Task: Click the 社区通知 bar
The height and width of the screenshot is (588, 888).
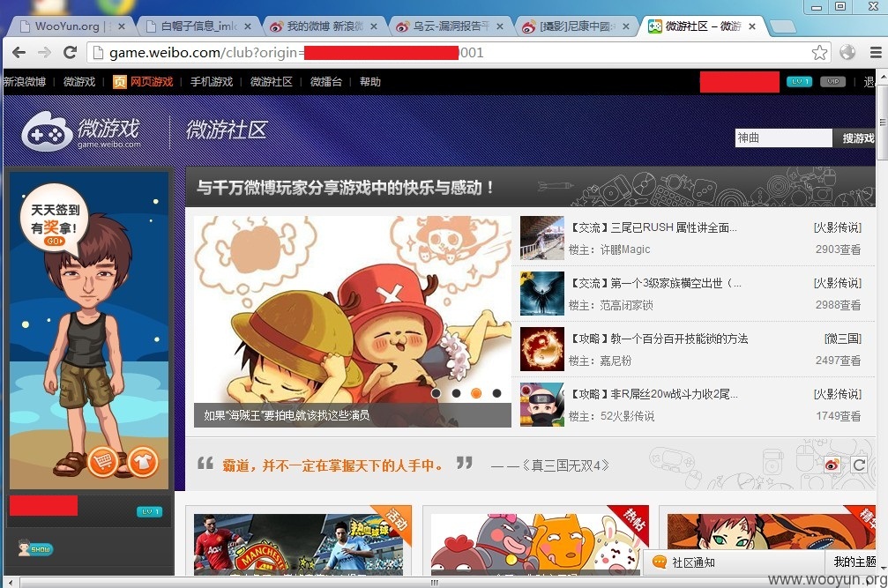Action: [734, 562]
